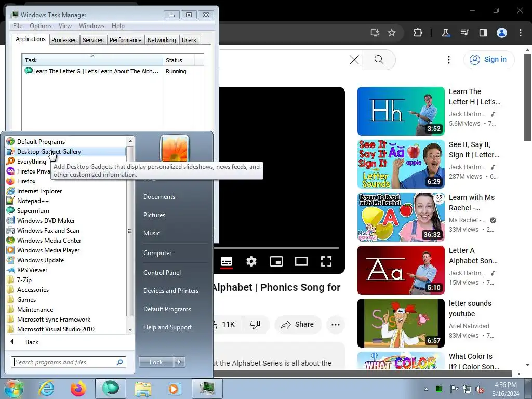Launch Desktop Gadget Gallery
This screenshot has width=532, height=399.
(x=66, y=152)
